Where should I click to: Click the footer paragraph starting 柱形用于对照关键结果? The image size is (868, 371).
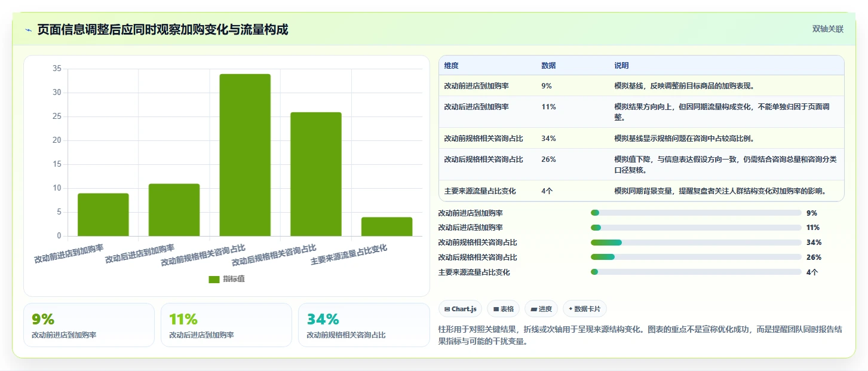640,336
